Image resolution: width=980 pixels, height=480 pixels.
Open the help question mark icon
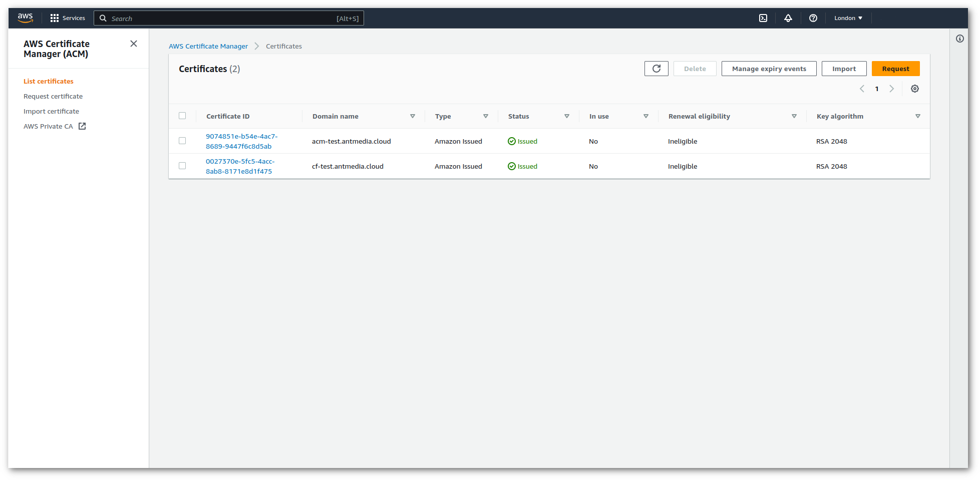[x=813, y=18]
